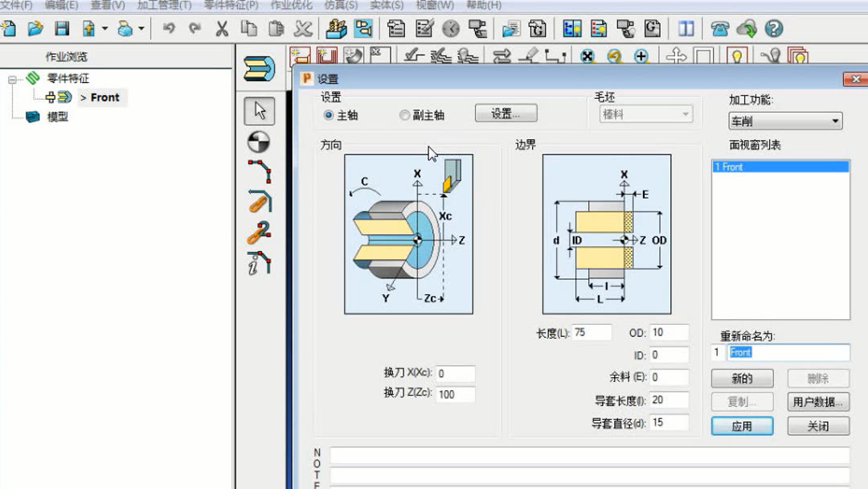
Task: Select the 副主轴 radio button
Action: click(x=404, y=115)
